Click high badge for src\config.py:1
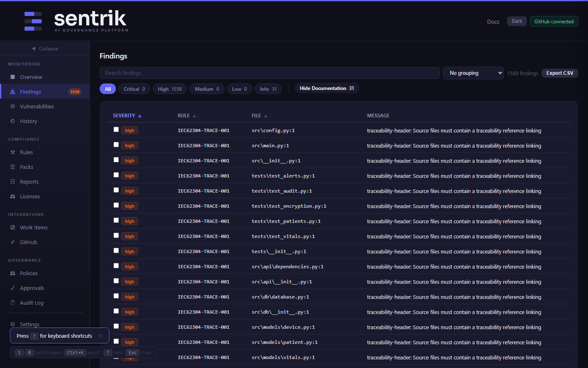588x368 pixels. (x=129, y=130)
